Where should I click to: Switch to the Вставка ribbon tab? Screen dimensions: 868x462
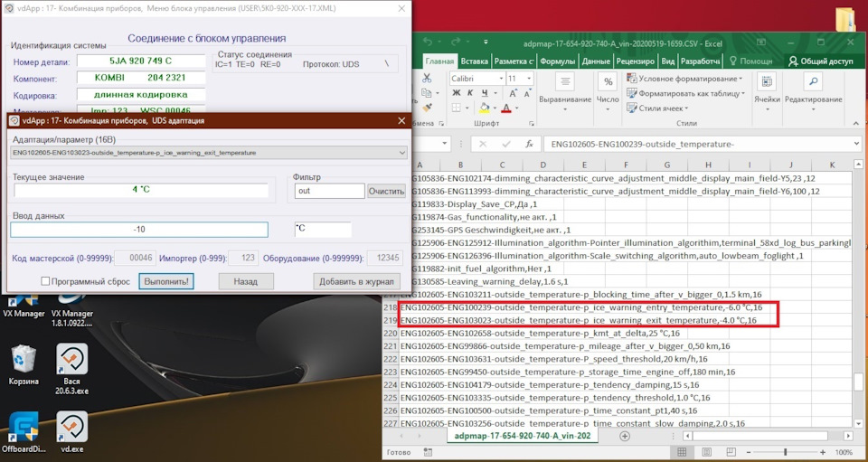click(x=475, y=61)
